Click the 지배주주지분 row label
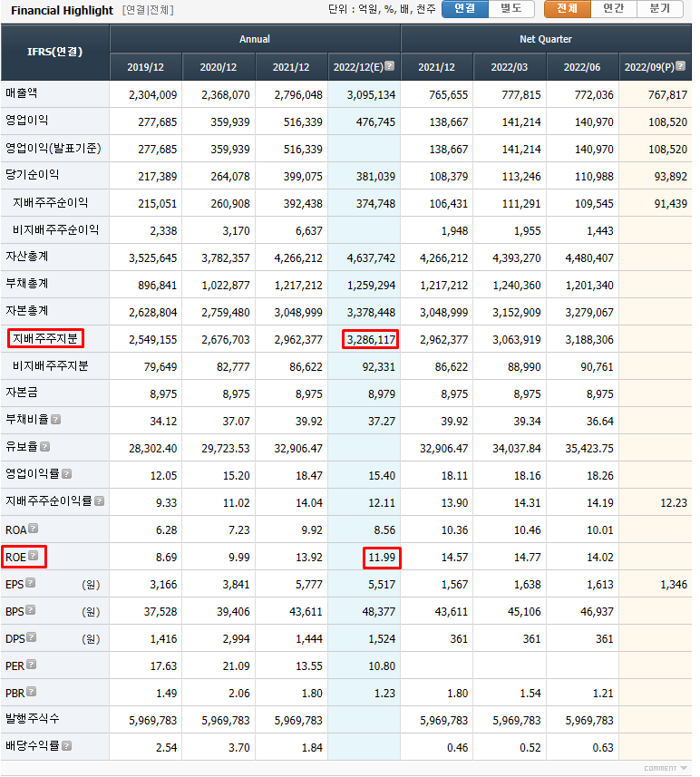Viewport: 700px width, 777px height. pyautogui.click(x=45, y=338)
